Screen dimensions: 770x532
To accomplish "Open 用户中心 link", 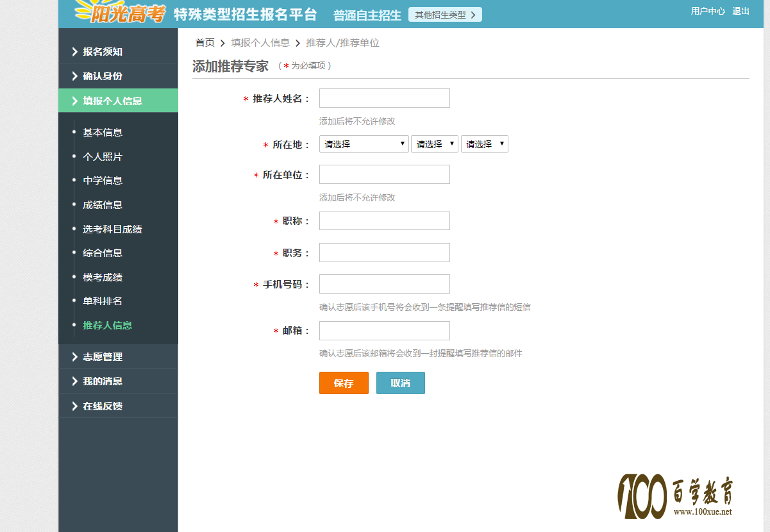I will coord(708,11).
